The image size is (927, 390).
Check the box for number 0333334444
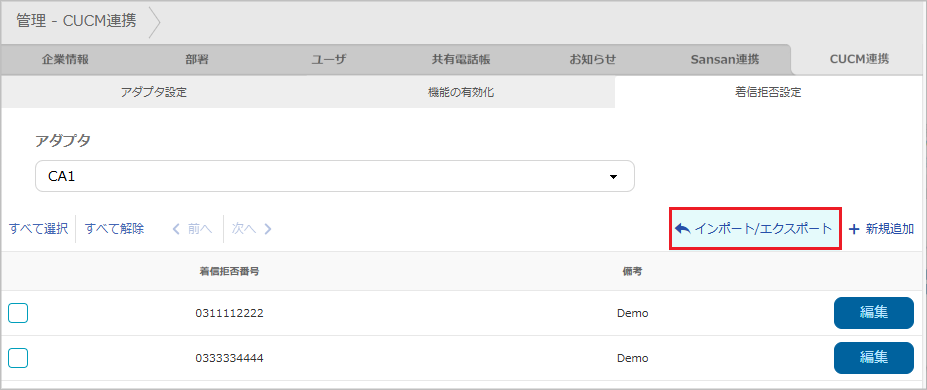click(x=18, y=358)
